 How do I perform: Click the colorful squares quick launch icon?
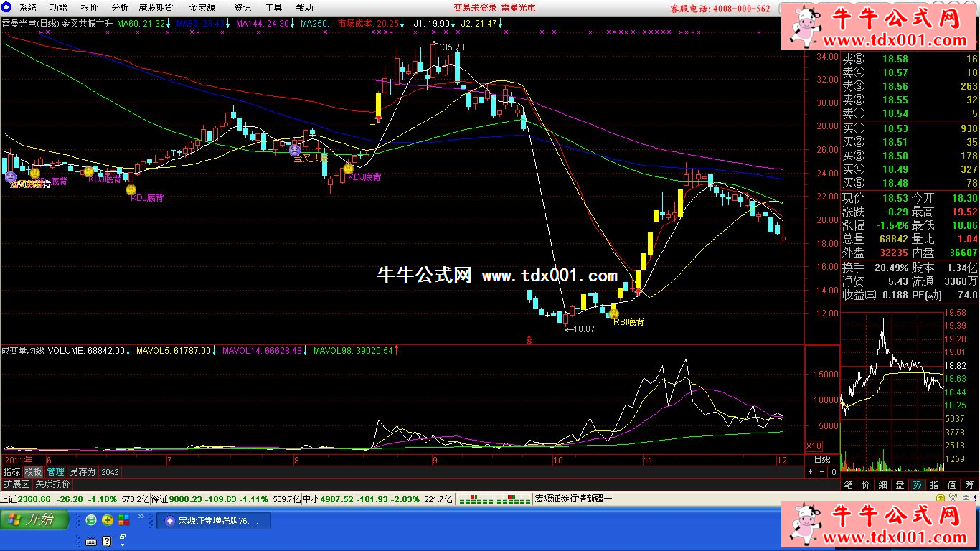point(123,520)
